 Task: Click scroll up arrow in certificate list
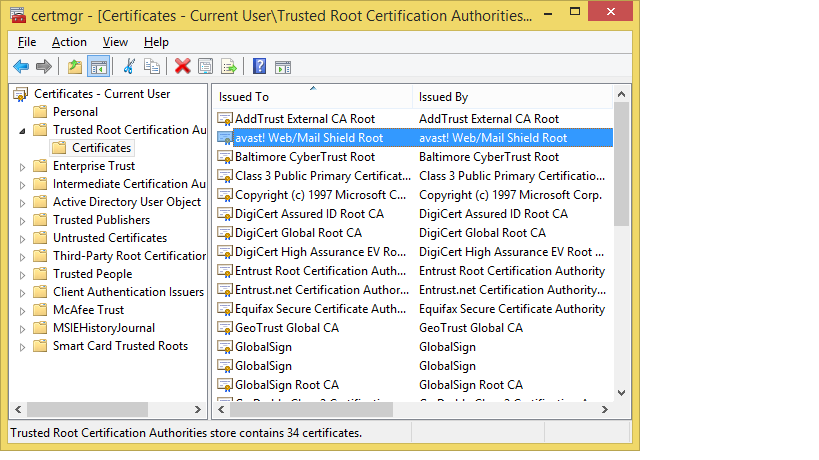tap(621, 95)
